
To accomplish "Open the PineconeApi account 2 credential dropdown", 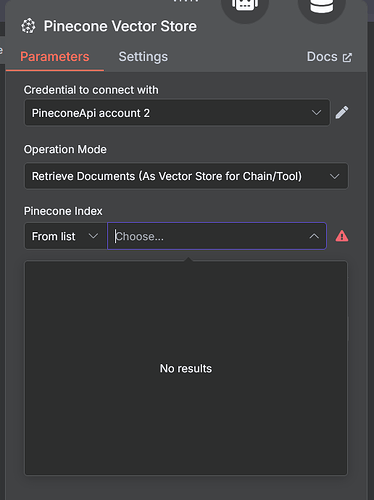I will click(x=177, y=113).
